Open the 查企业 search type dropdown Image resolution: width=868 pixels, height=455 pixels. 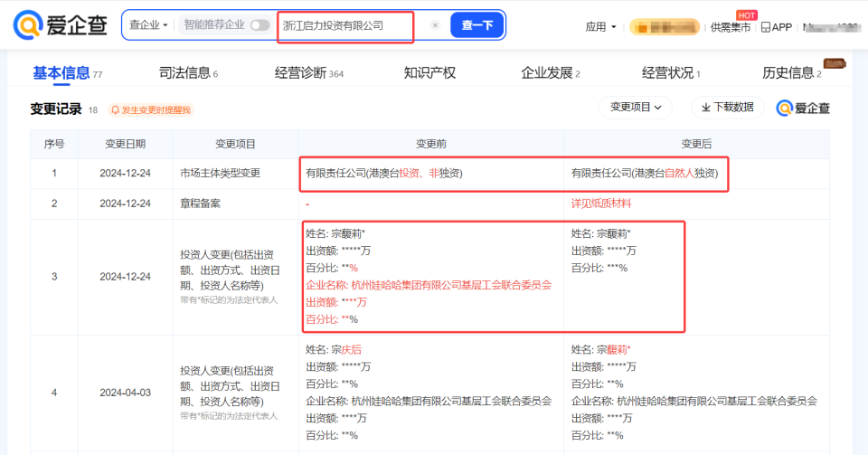[148, 25]
